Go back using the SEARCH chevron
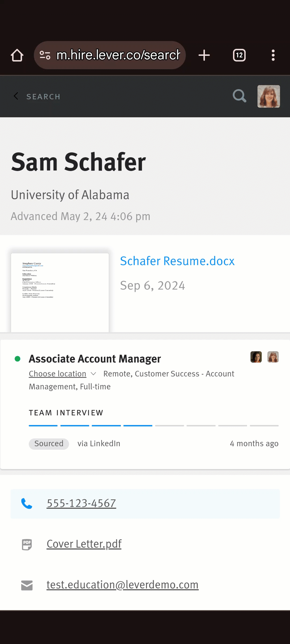 (16, 96)
